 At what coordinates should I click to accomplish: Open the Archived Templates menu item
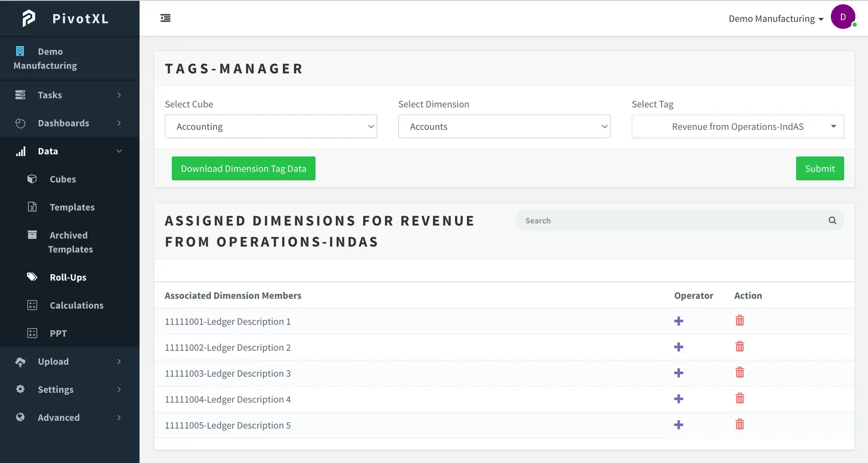(70, 242)
